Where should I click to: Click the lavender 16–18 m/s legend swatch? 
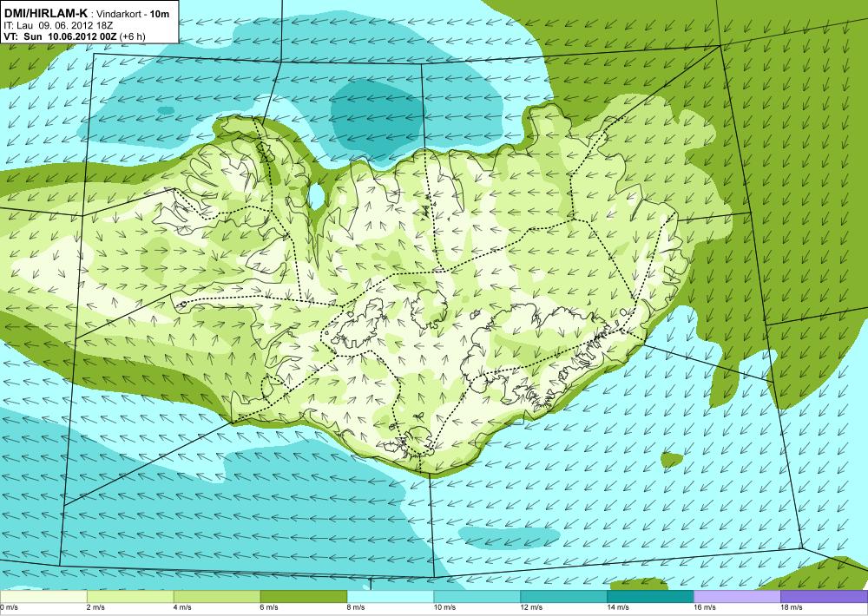click(737, 597)
